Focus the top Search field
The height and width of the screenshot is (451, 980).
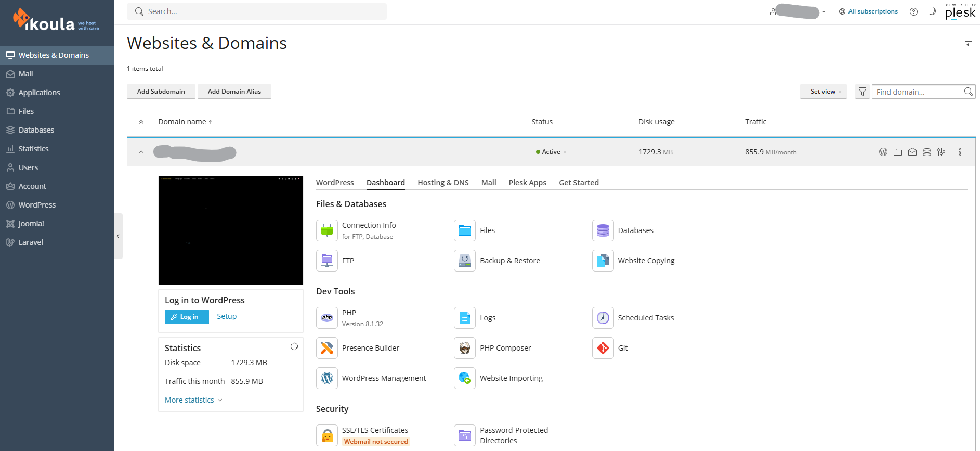pos(257,11)
